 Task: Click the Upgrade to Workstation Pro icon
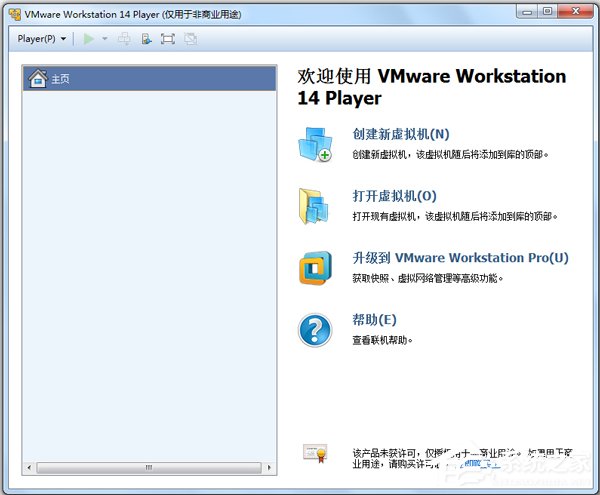tap(314, 267)
